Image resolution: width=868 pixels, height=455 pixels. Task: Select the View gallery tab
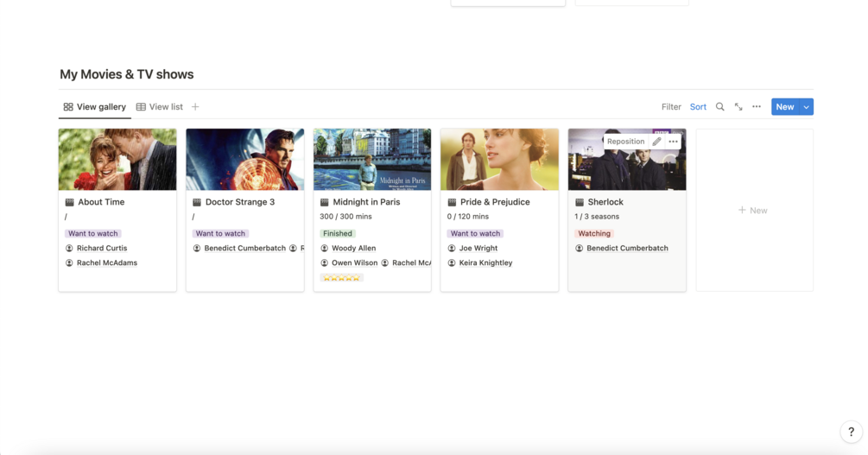pyautogui.click(x=95, y=107)
